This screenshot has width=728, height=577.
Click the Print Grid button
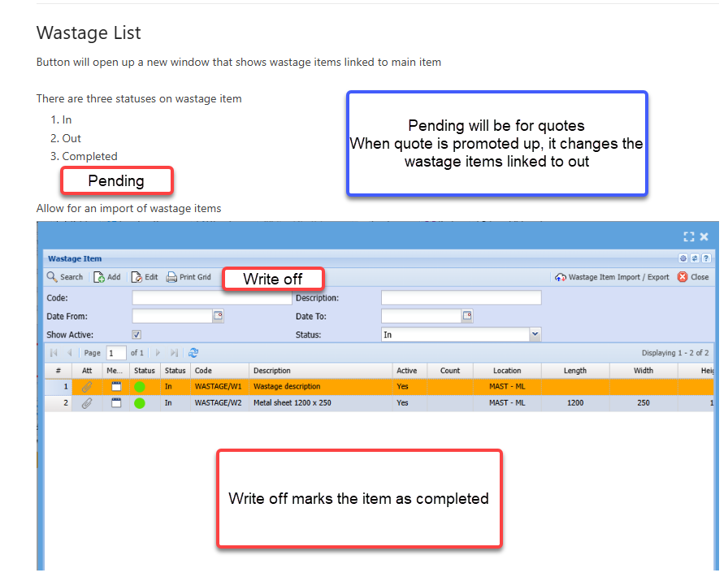(x=188, y=277)
